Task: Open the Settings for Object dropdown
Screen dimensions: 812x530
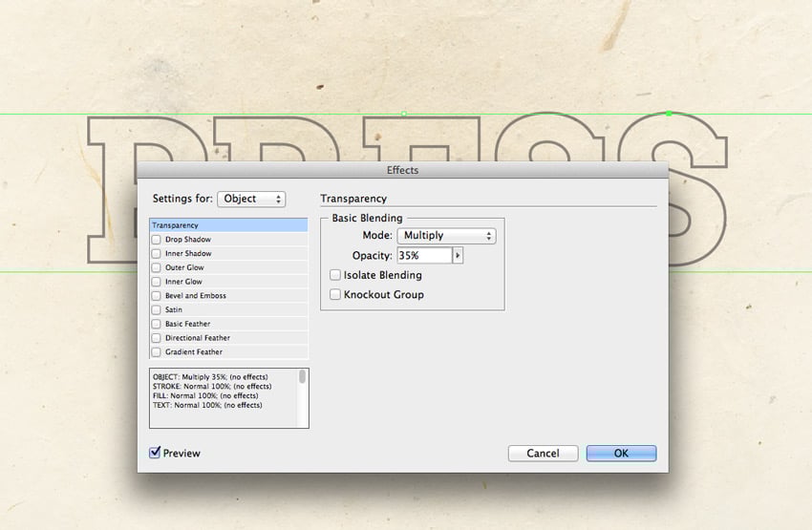Action: pyautogui.click(x=251, y=199)
